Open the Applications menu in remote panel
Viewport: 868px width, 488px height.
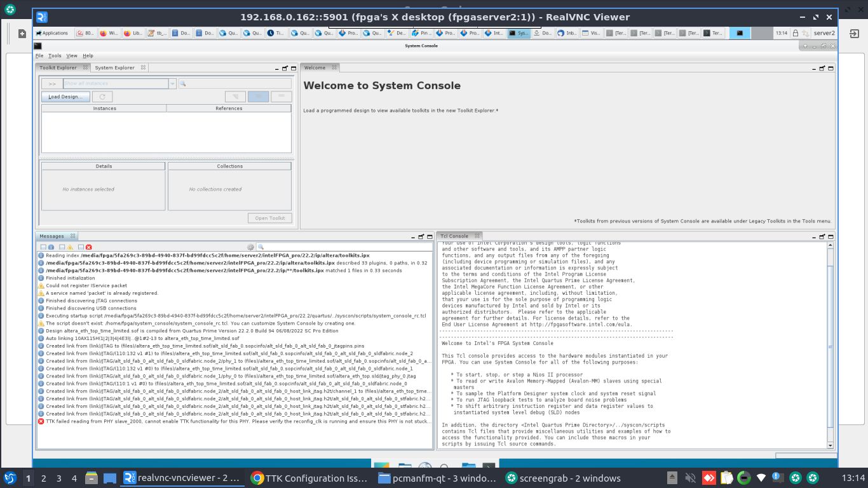[52, 33]
